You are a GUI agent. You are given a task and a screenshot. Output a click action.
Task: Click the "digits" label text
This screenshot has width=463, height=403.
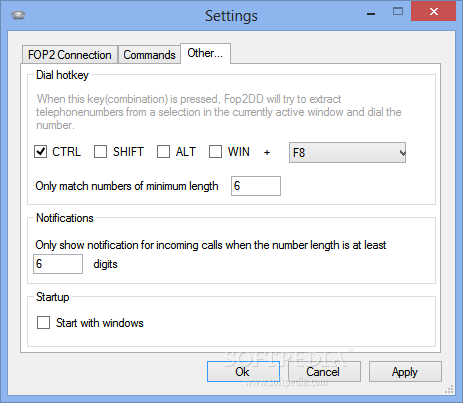click(x=105, y=264)
